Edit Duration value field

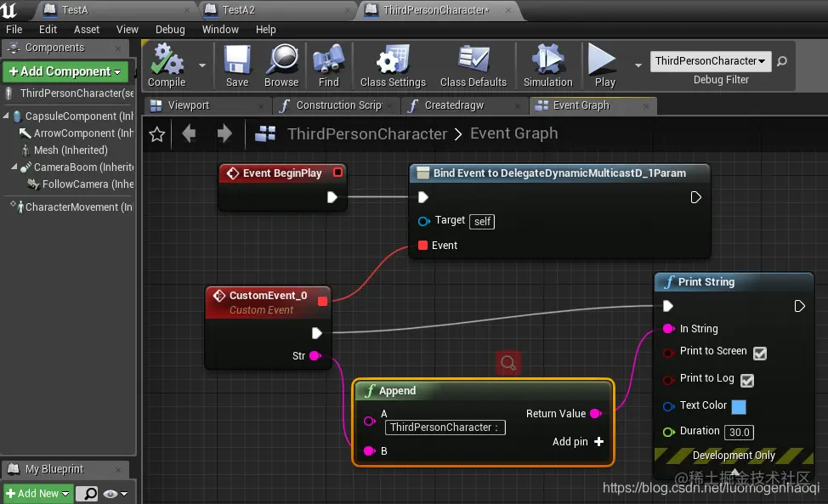tap(739, 433)
